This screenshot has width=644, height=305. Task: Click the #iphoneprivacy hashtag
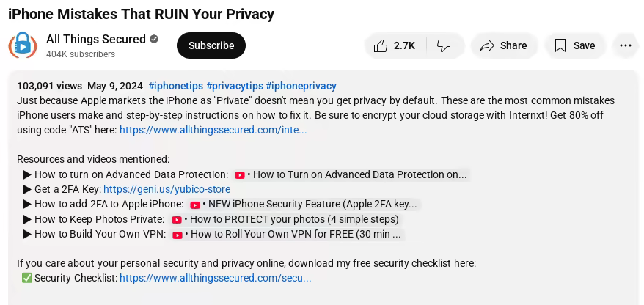(x=301, y=86)
